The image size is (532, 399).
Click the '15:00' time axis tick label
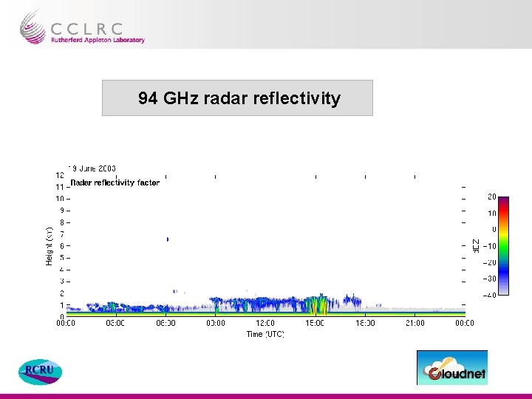point(315,323)
